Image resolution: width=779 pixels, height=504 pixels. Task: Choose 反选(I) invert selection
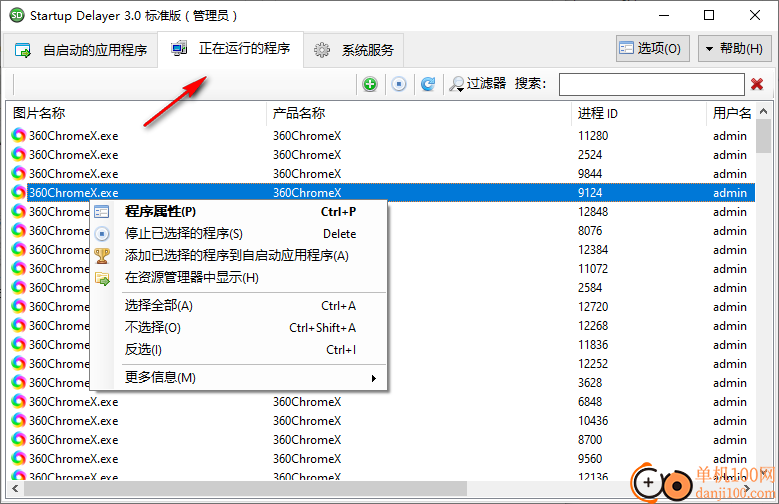tap(238, 349)
